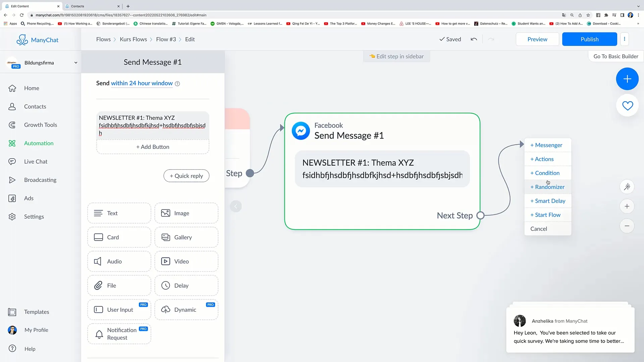Select Plus Messenger next step option
Viewport: 644px width, 362px height.
pos(546,145)
